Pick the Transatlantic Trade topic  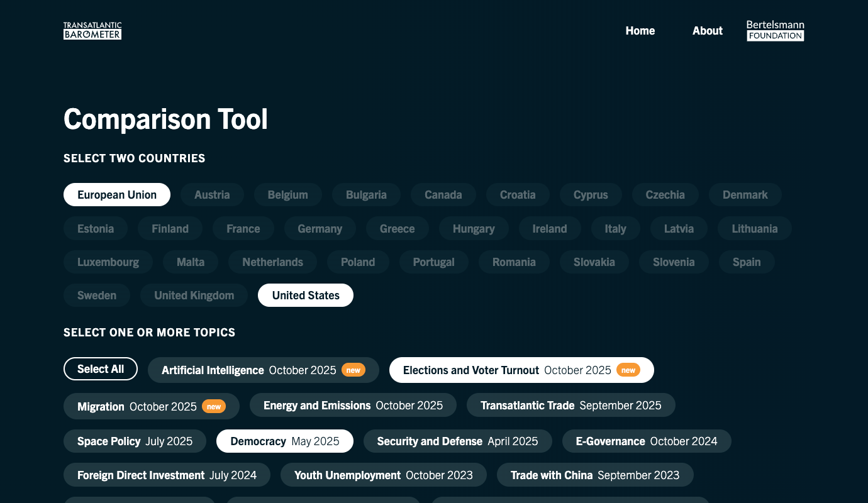pyautogui.click(x=570, y=406)
